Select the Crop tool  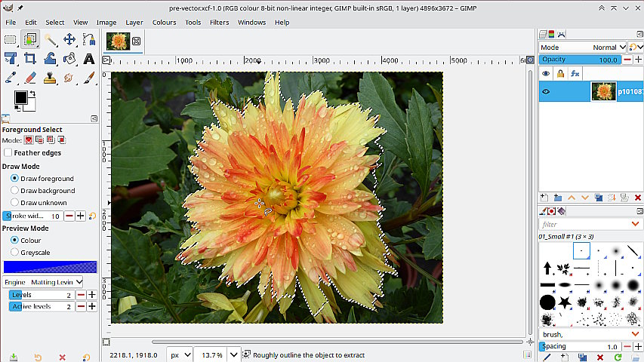[30, 59]
